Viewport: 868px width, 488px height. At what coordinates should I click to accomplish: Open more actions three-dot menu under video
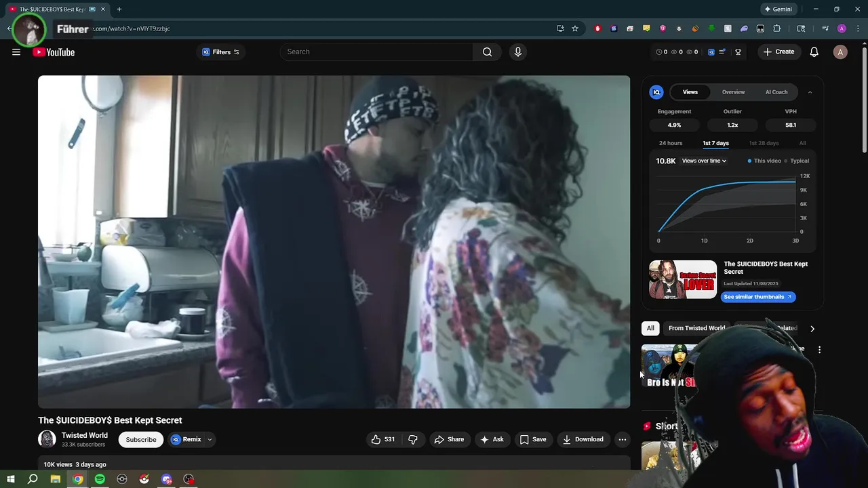click(622, 439)
